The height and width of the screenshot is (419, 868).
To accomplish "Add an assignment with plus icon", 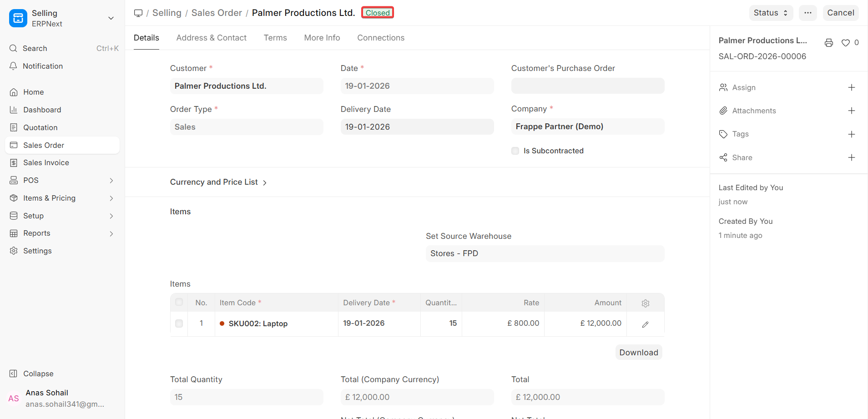I will 851,87.
